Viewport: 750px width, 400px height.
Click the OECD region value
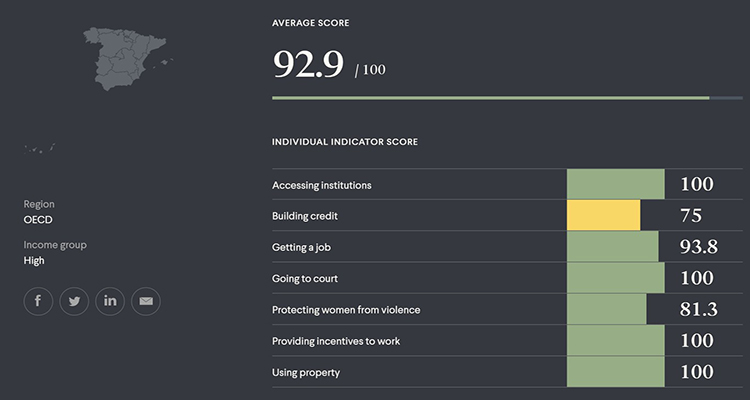(38, 220)
